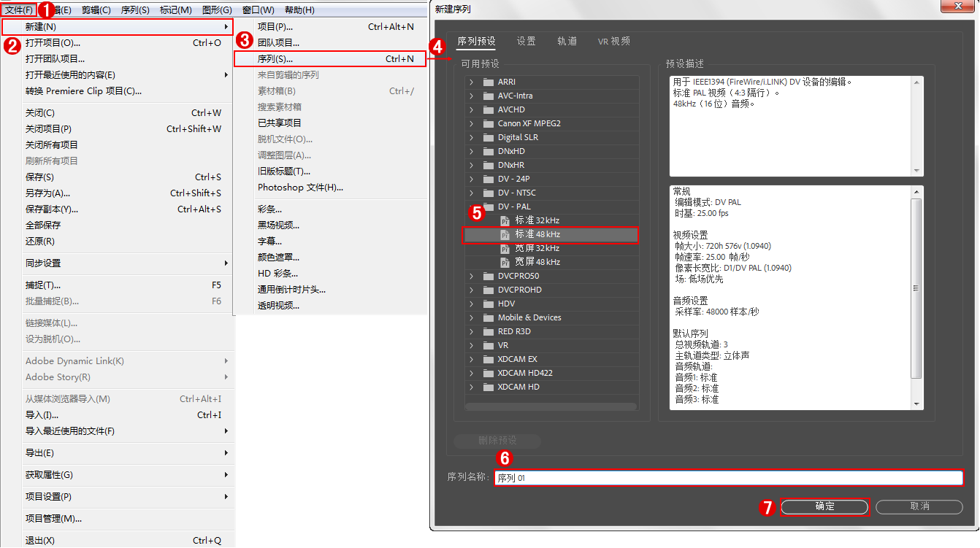This screenshot has height=548, width=980.
Task: Click the DVCPROHD folder icon
Action: click(488, 290)
